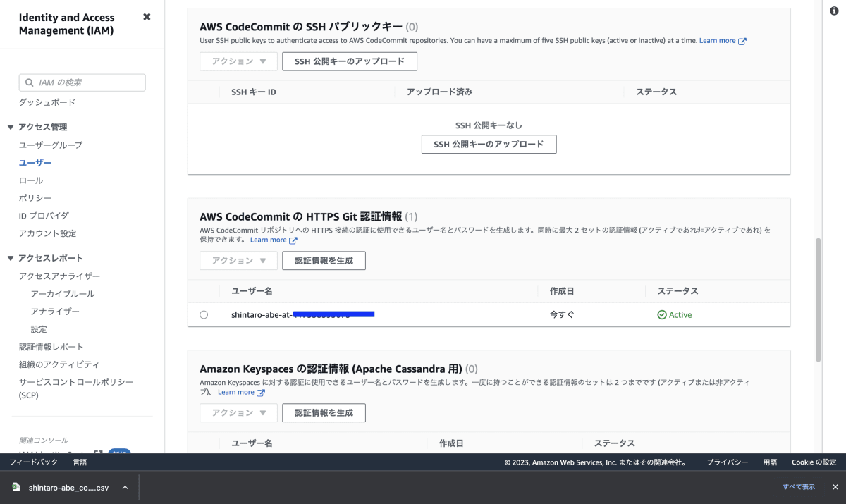Click SSH 公開キーのアップロード button in empty table

click(x=489, y=145)
